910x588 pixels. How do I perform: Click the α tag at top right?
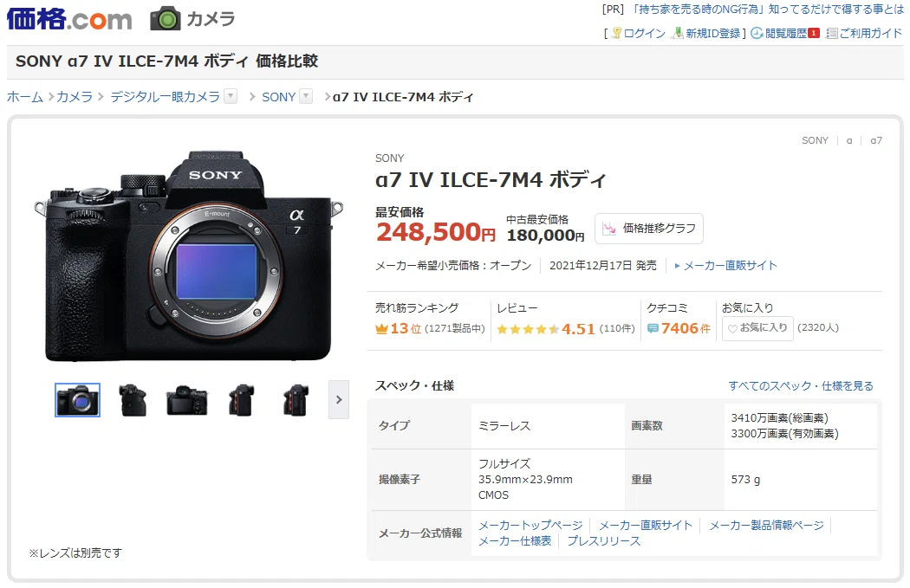point(849,140)
